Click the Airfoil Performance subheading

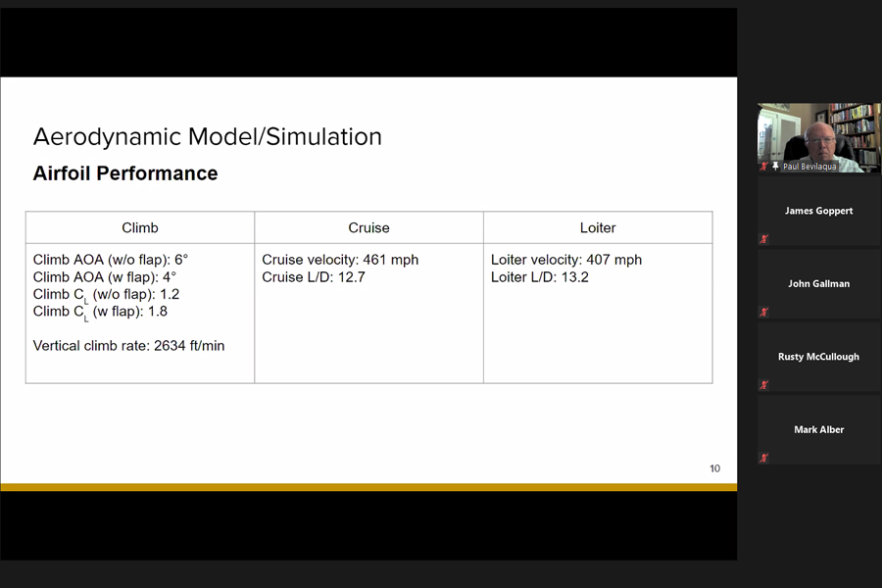(125, 173)
